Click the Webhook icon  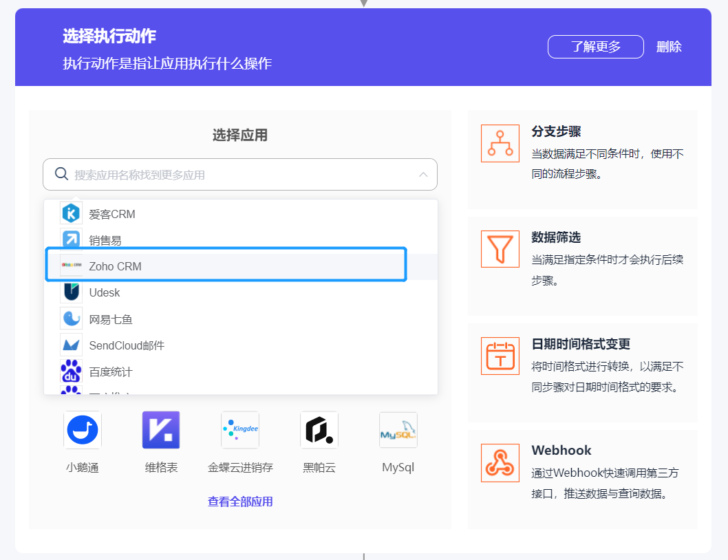500,463
